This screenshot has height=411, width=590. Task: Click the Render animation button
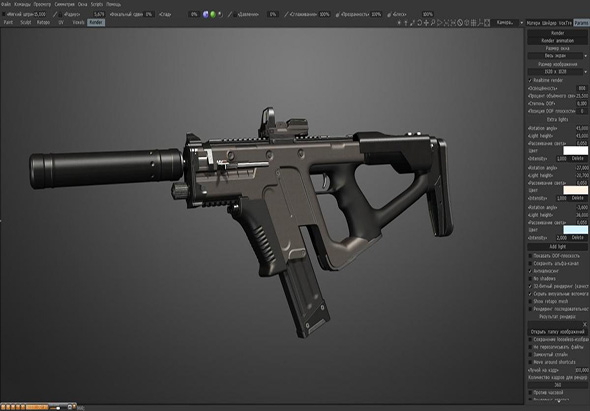[558, 41]
